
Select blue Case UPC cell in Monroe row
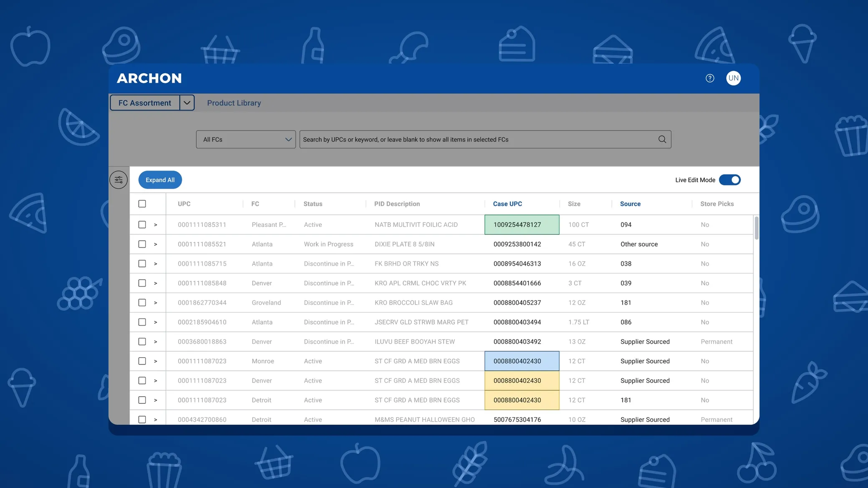point(522,361)
